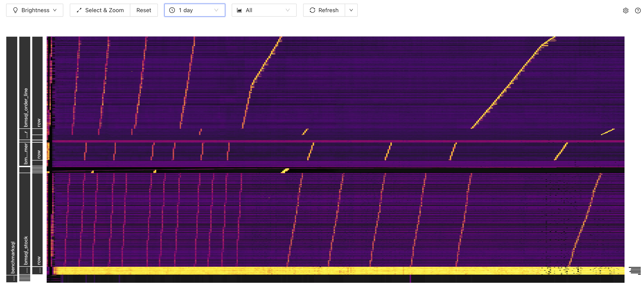Click the diagonal arrows Select & Zoom icon

[x=79, y=10]
